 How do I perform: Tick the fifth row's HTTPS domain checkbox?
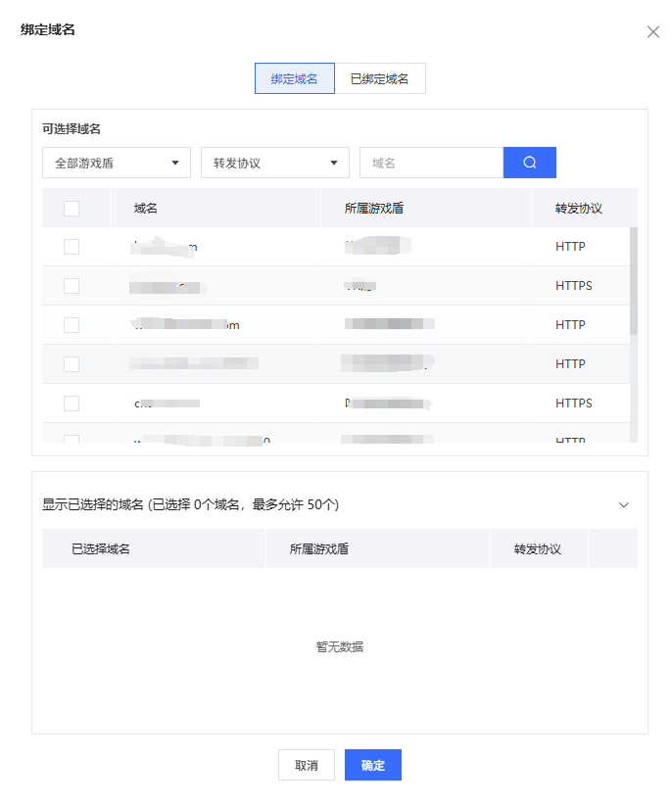[x=72, y=403]
